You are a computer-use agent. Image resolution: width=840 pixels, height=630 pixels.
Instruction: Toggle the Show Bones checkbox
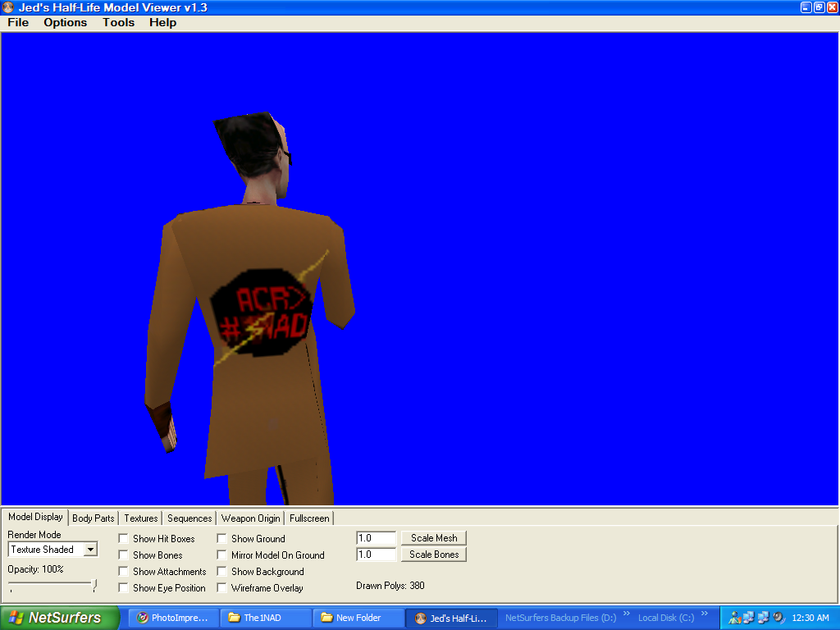point(123,555)
